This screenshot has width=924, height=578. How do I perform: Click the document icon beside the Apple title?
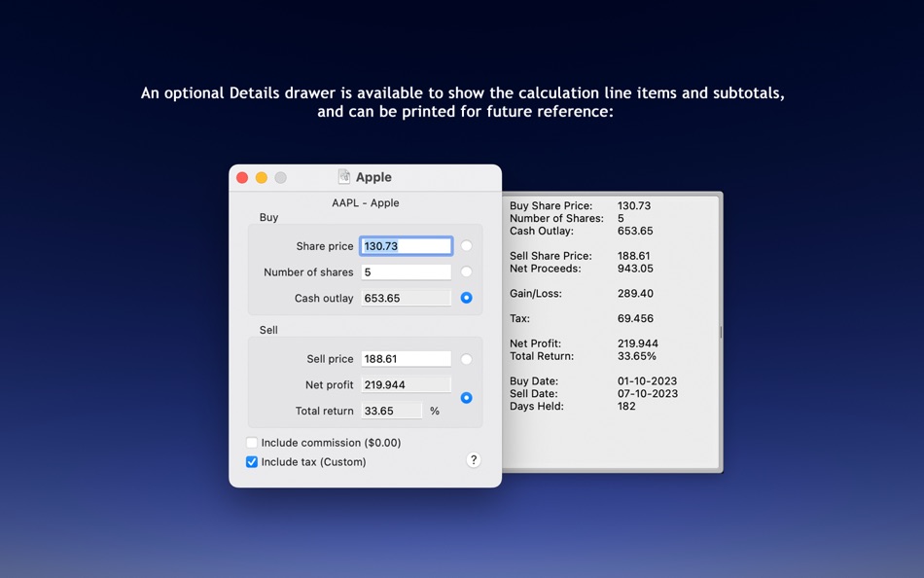(x=344, y=177)
